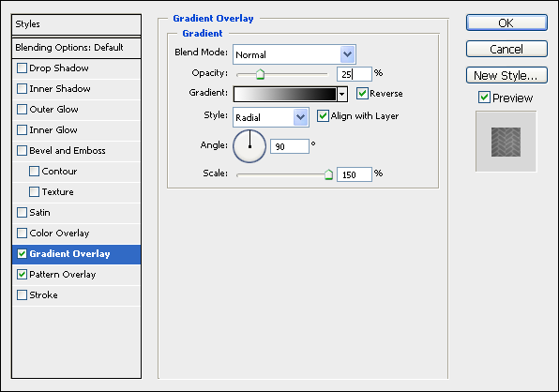Open the Blend Mode dropdown
559x392 pixels.
pyautogui.click(x=295, y=54)
